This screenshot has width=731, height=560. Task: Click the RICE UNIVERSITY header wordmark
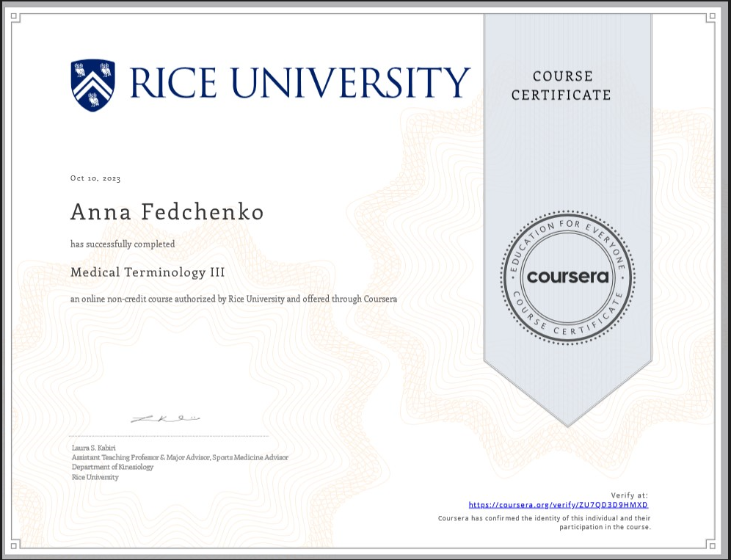tap(300, 83)
